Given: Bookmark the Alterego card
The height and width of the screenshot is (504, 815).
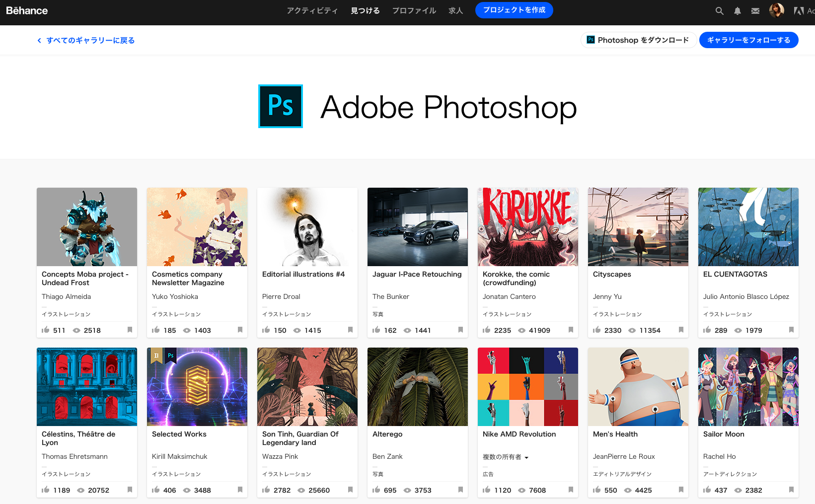Looking at the screenshot, I should pyautogui.click(x=460, y=490).
